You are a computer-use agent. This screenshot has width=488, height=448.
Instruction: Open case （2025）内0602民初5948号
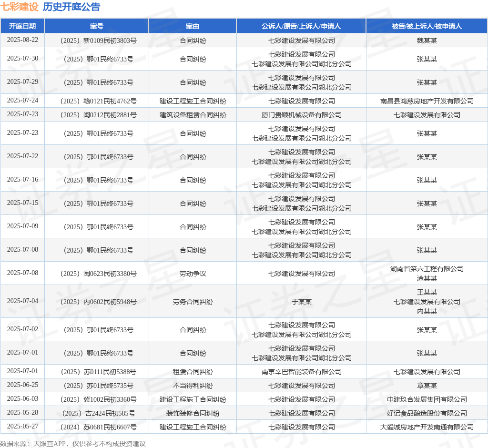tap(97, 302)
